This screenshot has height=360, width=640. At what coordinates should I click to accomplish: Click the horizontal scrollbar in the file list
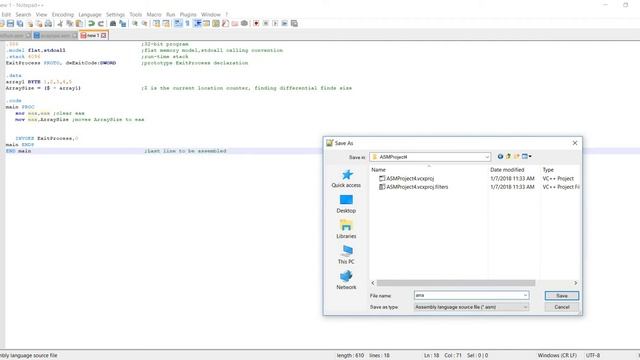pyautogui.click(x=456, y=283)
